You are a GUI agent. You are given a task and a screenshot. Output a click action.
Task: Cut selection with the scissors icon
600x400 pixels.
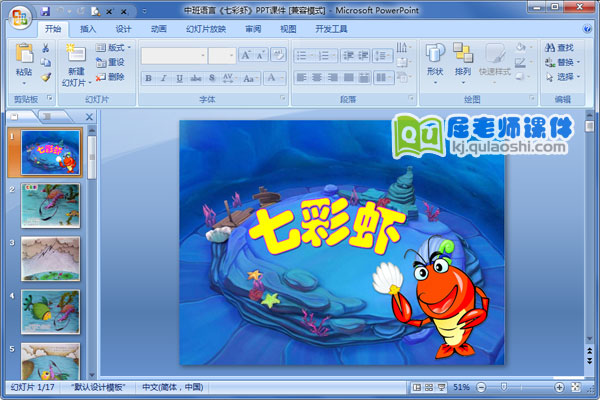(46, 48)
